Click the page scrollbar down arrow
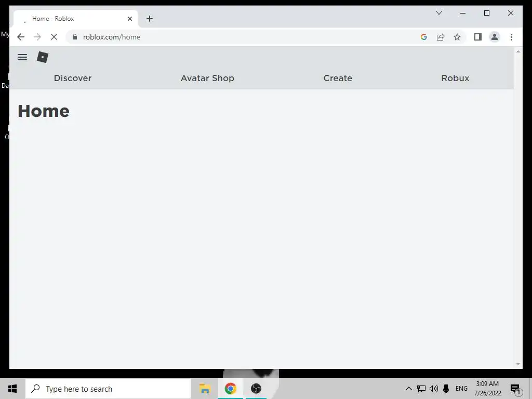532x399 pixels. [518, 364]
